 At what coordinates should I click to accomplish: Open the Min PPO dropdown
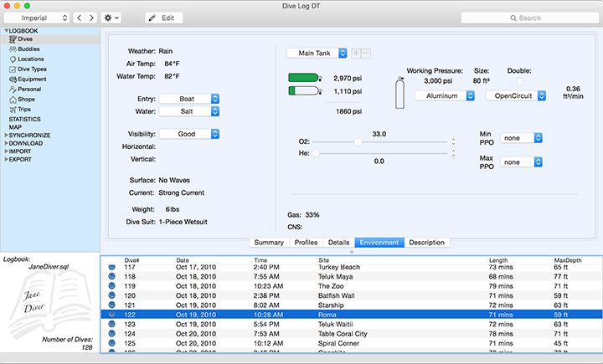[x=521, y=138]
